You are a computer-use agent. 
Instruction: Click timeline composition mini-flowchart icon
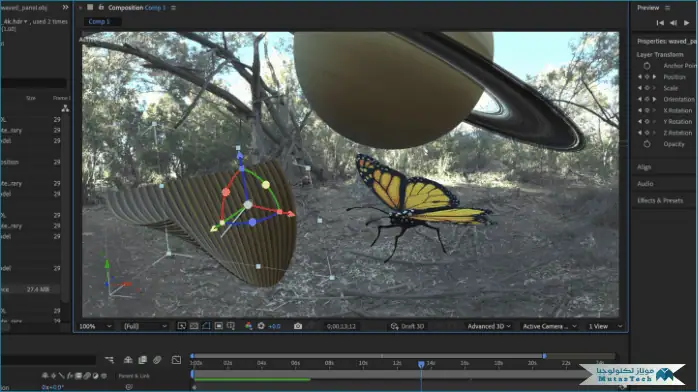110,360
